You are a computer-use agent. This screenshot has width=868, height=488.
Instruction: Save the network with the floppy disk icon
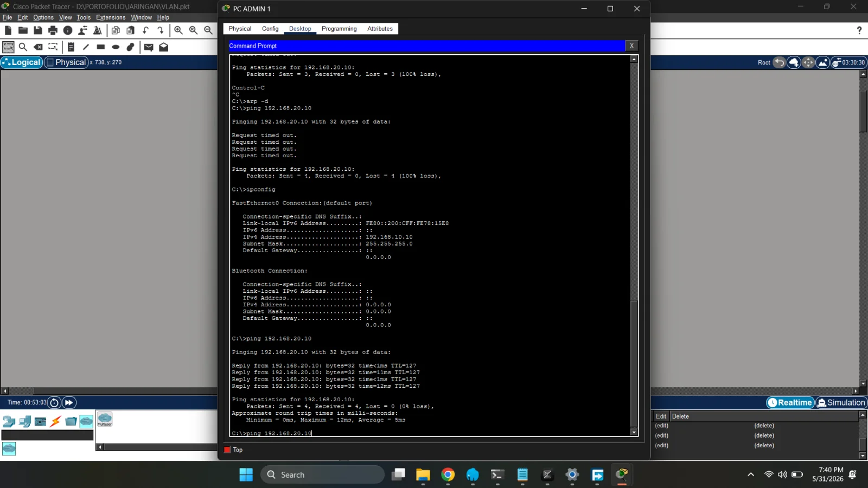(38, 30)
